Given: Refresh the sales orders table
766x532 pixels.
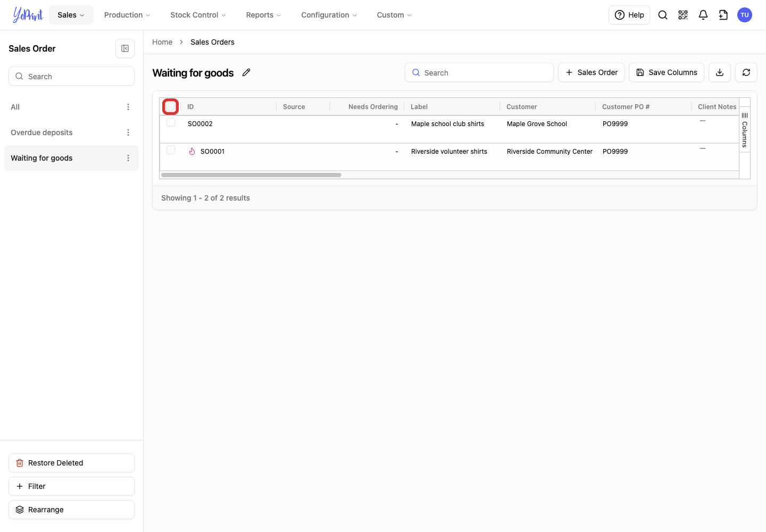Looking at the screenshot, I should 746,72.
